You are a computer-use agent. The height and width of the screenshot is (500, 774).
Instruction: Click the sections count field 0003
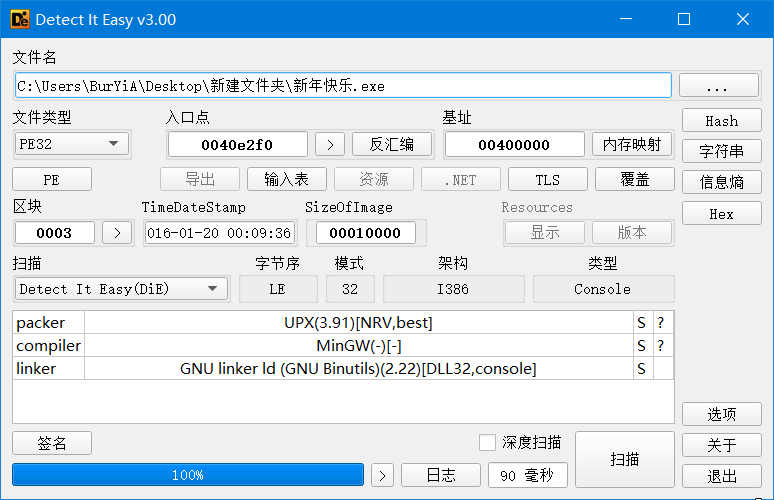point(54,232)
